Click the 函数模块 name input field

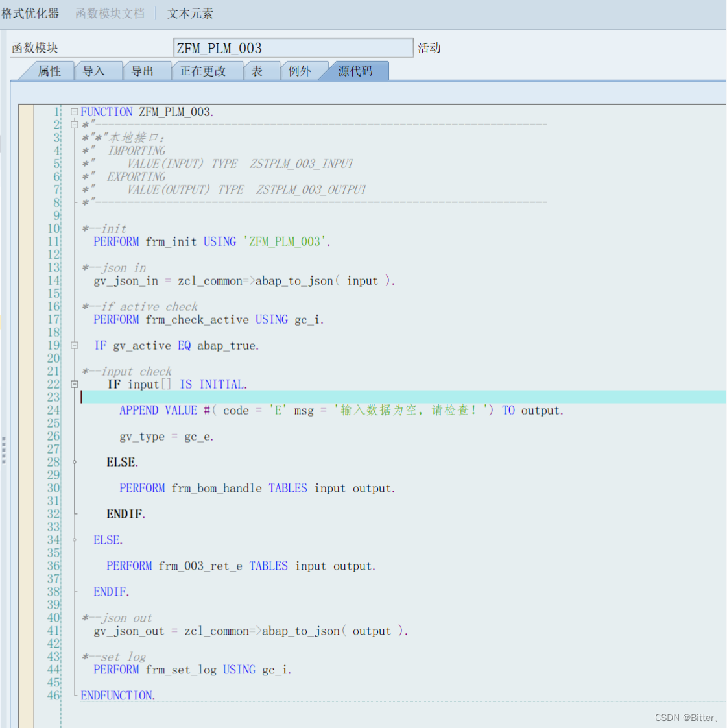coord(292,47)
